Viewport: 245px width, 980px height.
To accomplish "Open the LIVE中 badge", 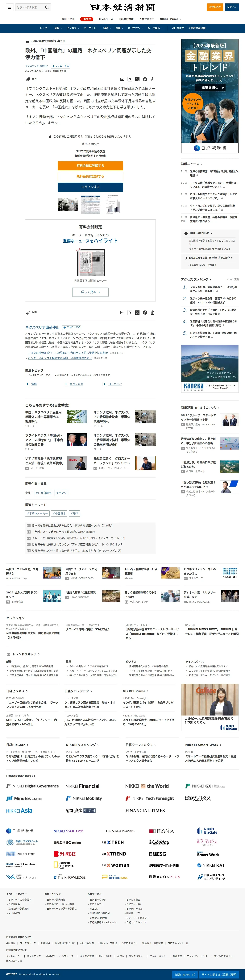I will click(x=87, y=19).
